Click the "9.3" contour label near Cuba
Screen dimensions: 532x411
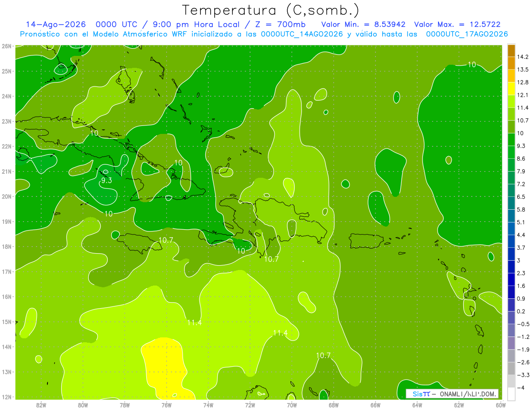click(x=106, y=180)
